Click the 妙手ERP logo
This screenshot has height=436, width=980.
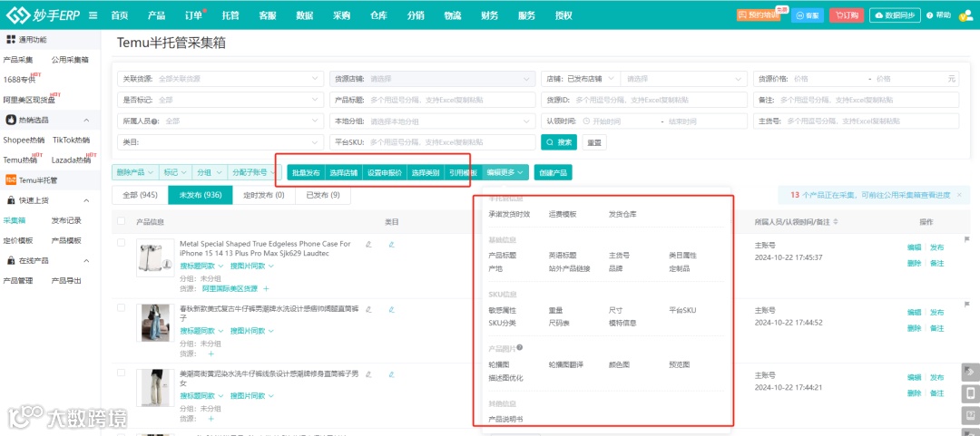click(44, 15)
